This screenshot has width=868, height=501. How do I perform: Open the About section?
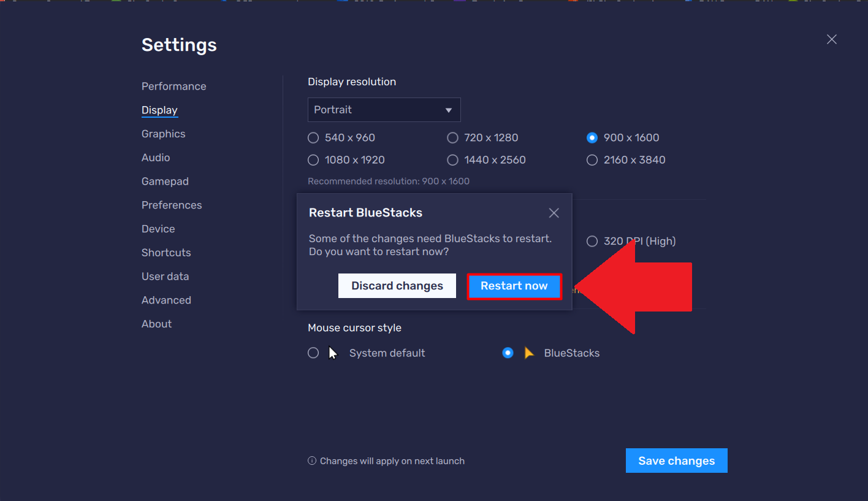click(x=156, y=324)
